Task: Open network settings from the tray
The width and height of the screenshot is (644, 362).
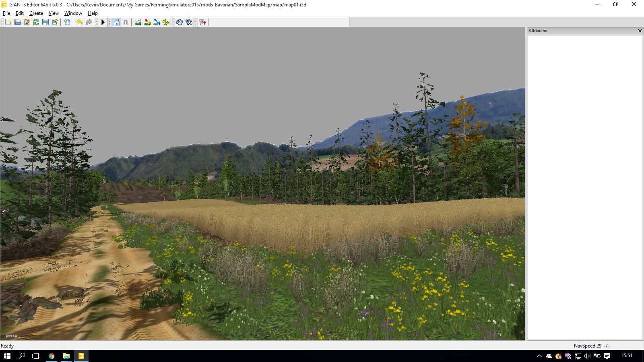Action: click(578, 356)
